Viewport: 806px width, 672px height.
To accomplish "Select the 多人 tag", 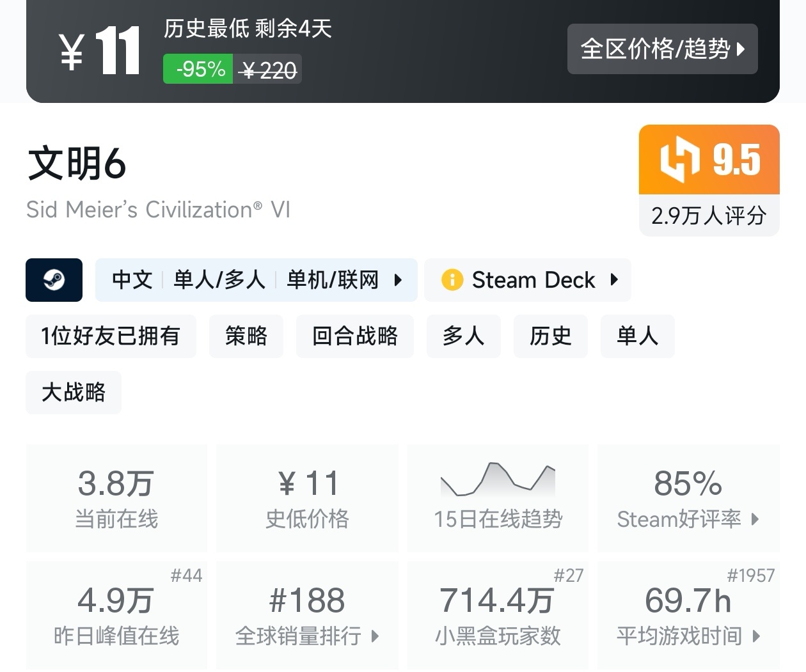I will point(463,336).
